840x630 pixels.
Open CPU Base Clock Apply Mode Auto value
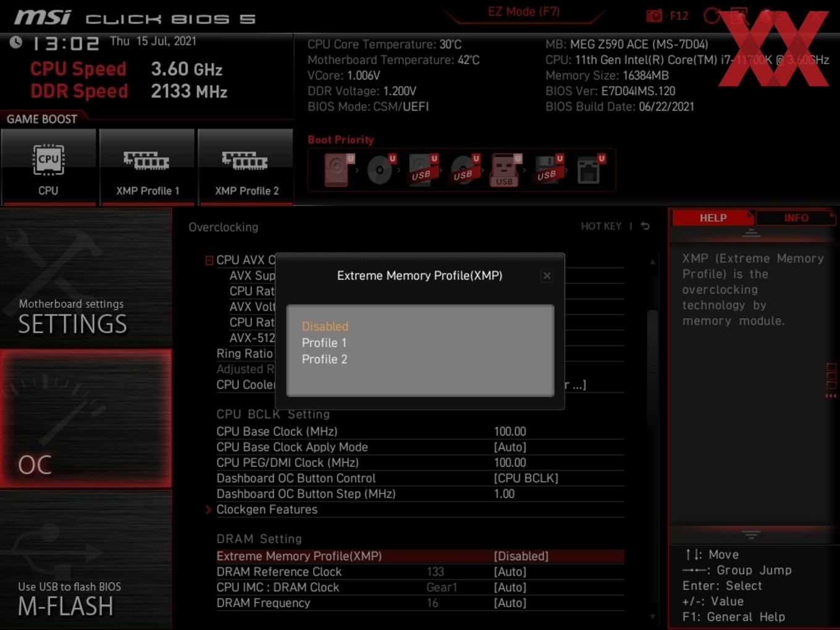[510, 447]
